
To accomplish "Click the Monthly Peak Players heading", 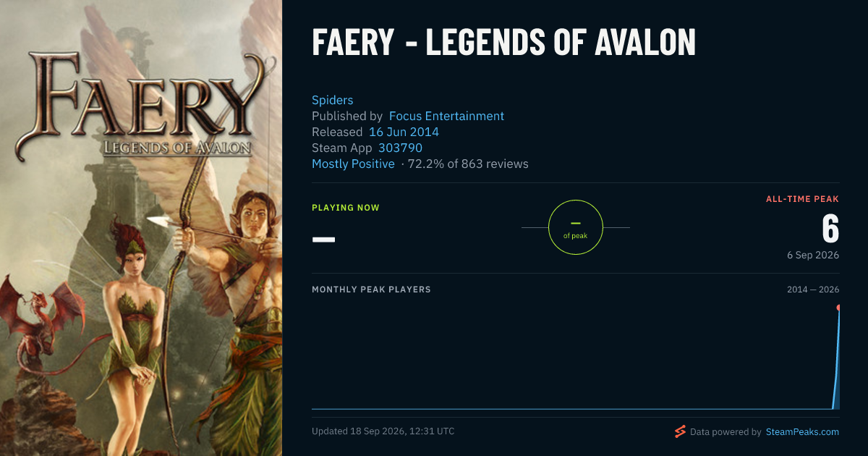I will (371, 290).
